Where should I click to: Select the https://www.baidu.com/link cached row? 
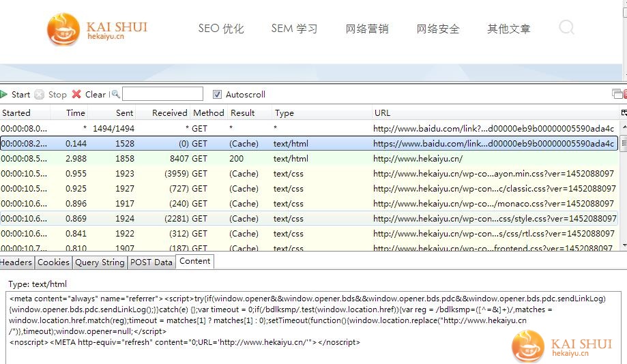click(x=309, y=143)
